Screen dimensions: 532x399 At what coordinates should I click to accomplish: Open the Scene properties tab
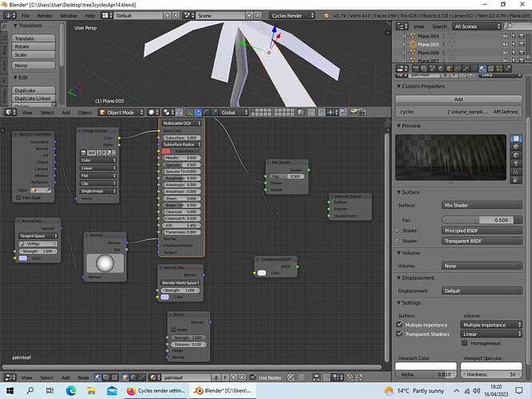(432, 69)
